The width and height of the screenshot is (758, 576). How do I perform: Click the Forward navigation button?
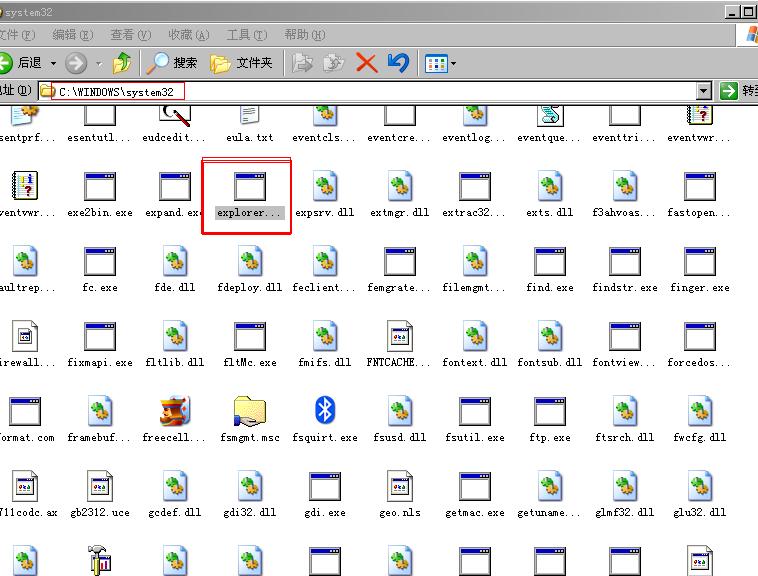click(x=76, y=63)
